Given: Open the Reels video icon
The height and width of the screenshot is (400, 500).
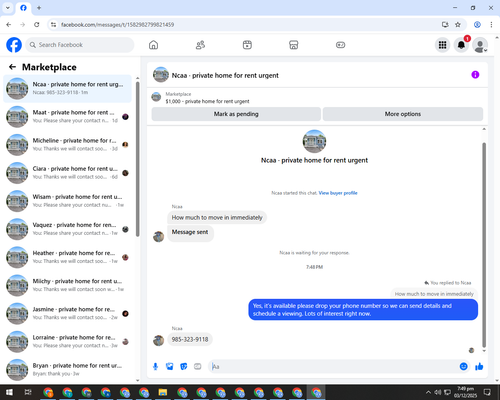Looking at the screenshot, I should coord(247,45).
